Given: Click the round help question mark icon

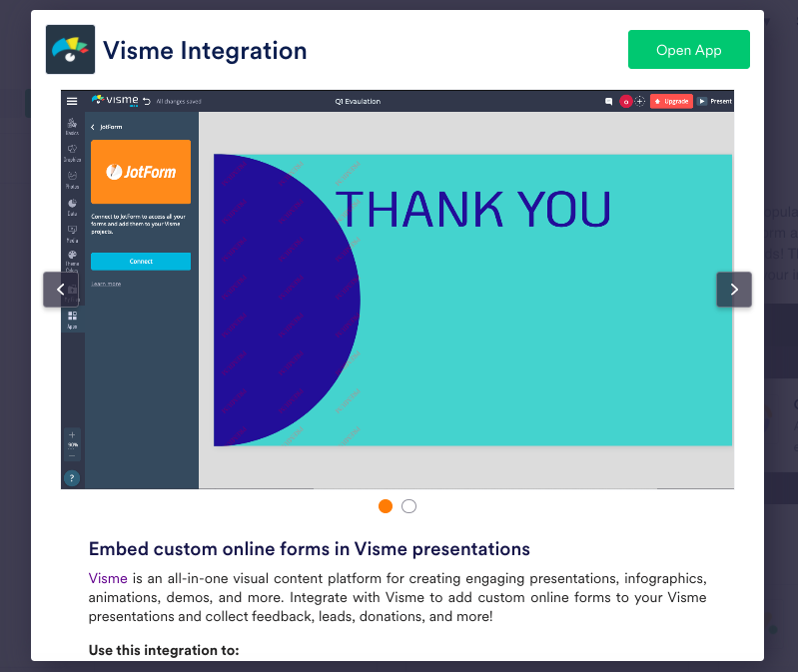Looking at the screenshot, I should tap(72, 478).
